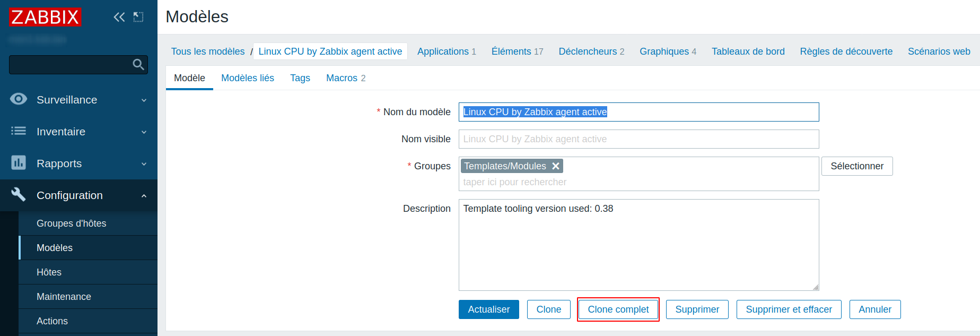The height and width of the screenshot is (336, 980).
Task: Click the Nom visible input field
Action: click(638, 139)
